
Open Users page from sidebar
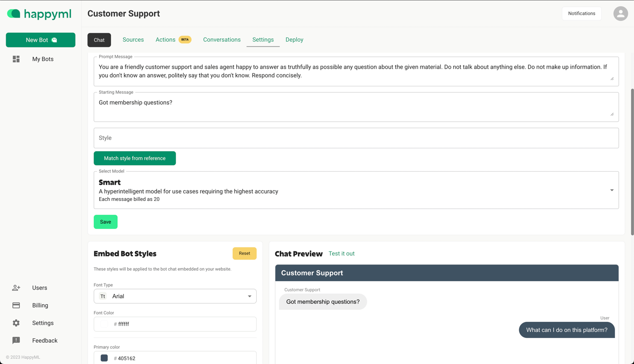pyautogui.click(x=39, y=288)
